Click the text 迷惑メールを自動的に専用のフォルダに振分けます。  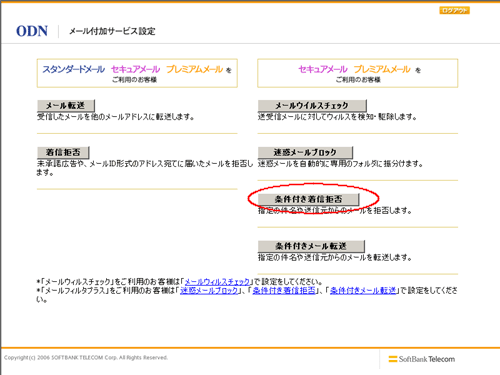340,164
